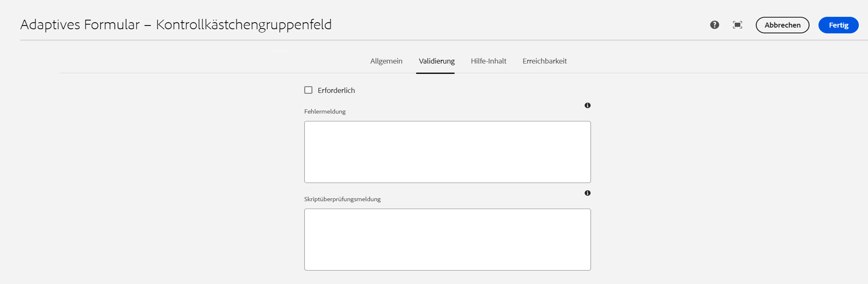Switch to the Allgemein tab
The image size is (868, 284).
pyautogui.click(x=386, y=61)
